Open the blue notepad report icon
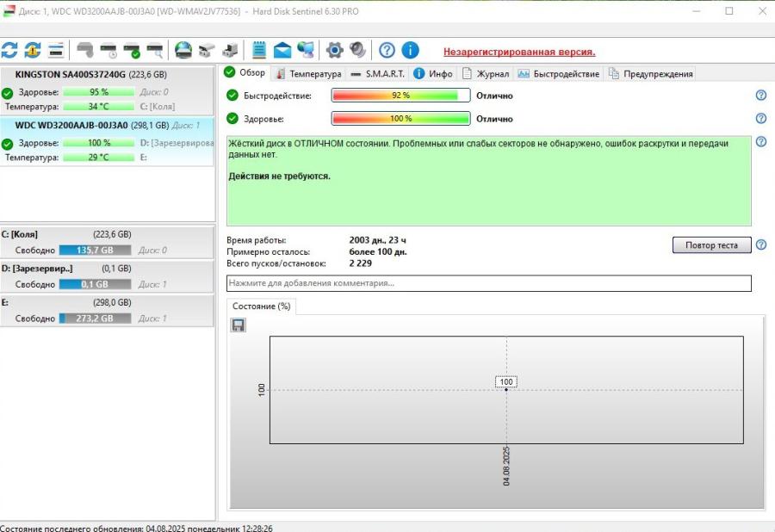Image resolution: width=775 pixels, height=532 pixels. [x=258, y=50]
